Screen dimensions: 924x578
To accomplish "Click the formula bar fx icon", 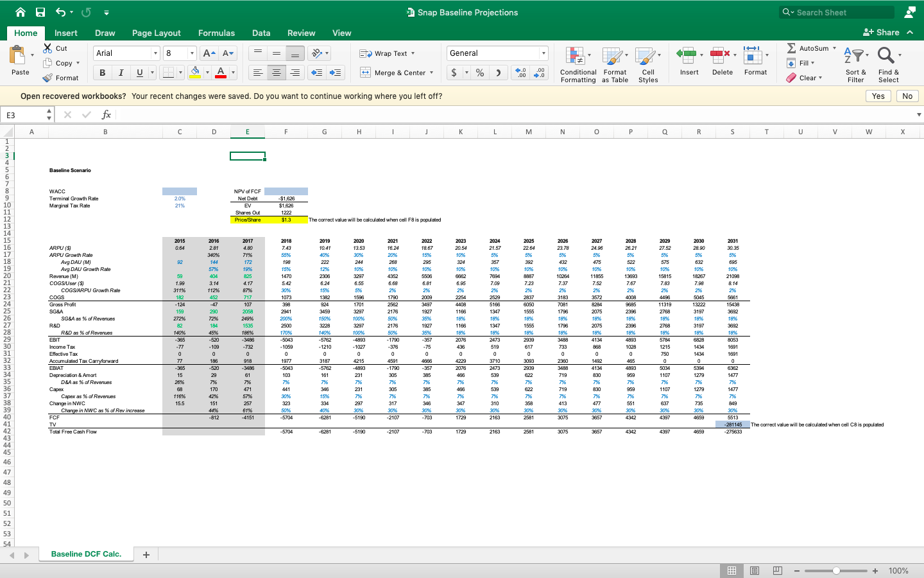I will [x=106, y=114].
